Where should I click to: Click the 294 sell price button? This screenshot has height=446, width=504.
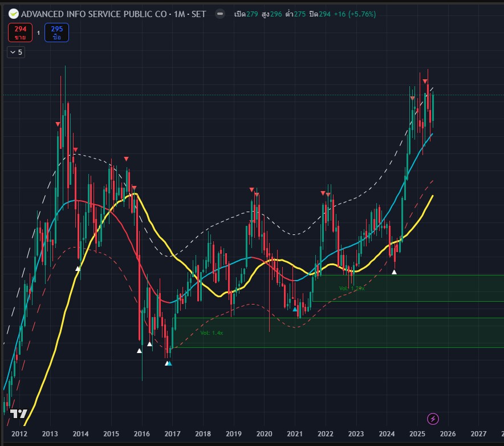click(x=21, y=33)
